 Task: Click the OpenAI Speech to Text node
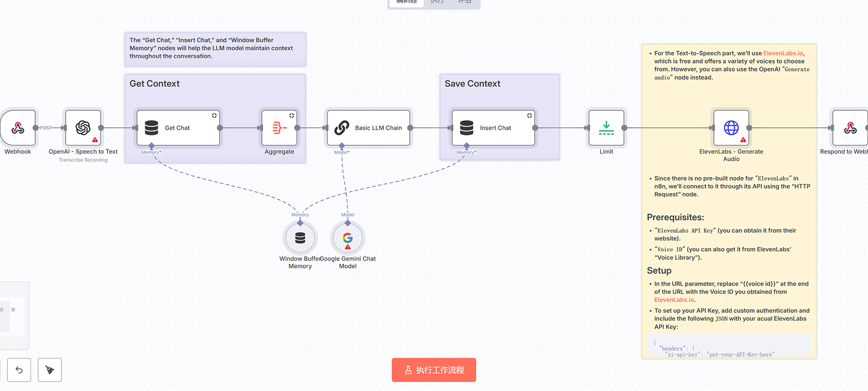83,128
